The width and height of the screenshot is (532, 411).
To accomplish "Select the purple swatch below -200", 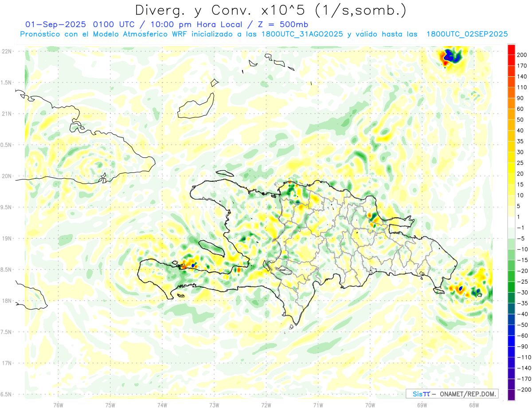I will (512, 395).
